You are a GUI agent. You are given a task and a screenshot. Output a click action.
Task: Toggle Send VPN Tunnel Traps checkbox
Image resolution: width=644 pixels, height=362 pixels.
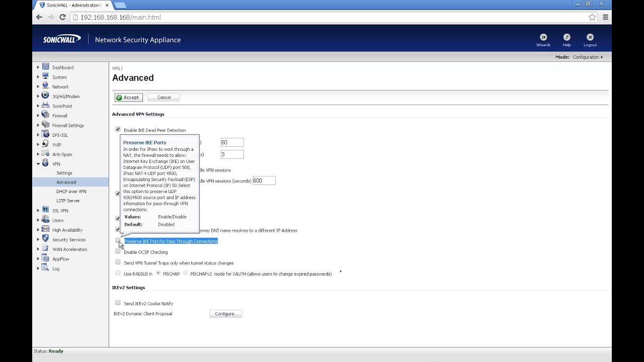click(x=118, y=262)
